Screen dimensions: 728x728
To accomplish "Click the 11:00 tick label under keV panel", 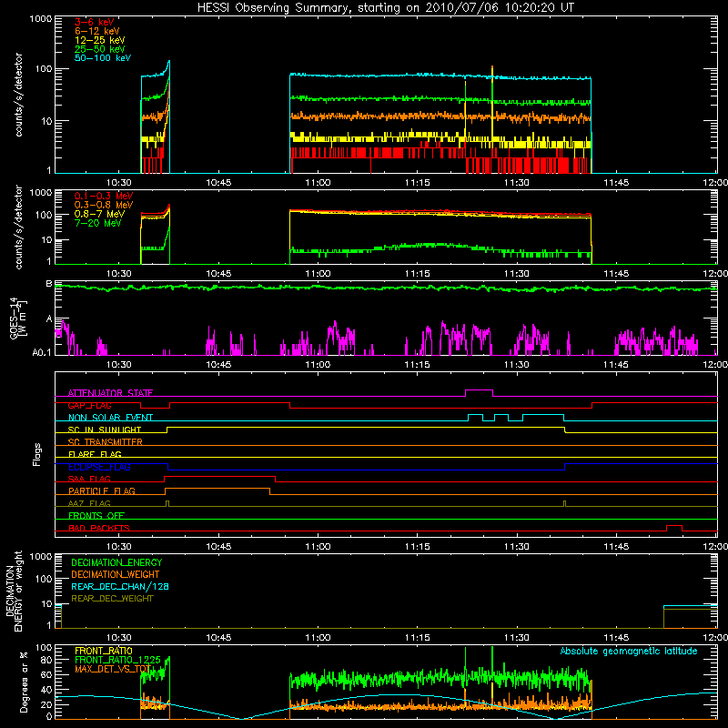I will pyautogui.click(x=318, y=183).
